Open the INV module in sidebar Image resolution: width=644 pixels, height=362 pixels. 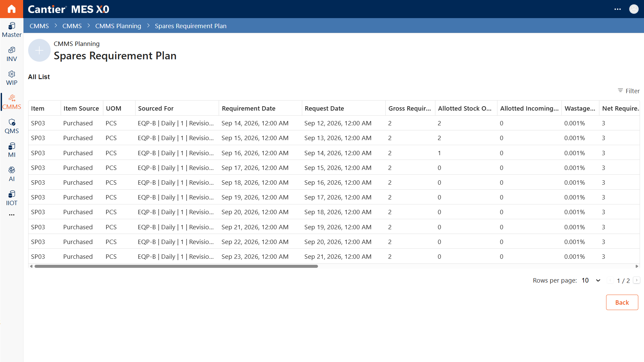(11, 54)
